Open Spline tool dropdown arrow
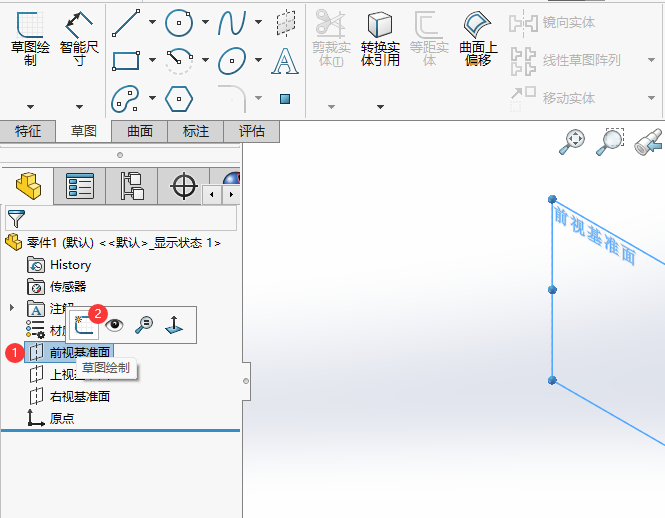 pyautogui.click(x=258, y=22)
